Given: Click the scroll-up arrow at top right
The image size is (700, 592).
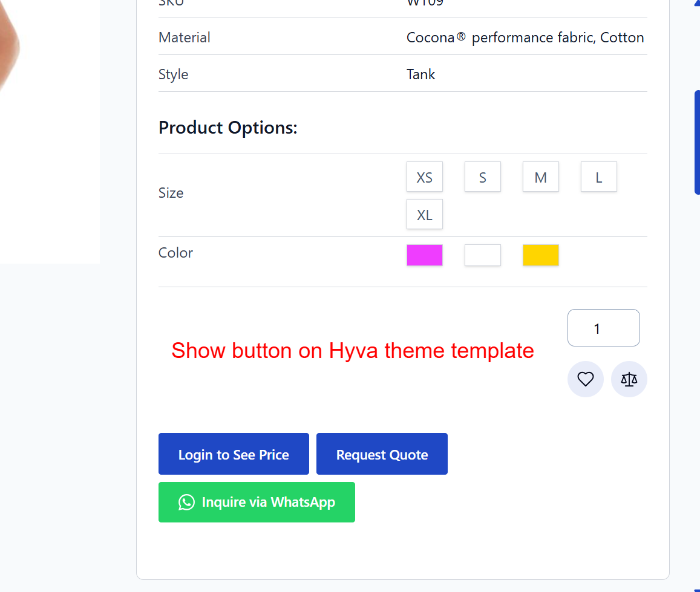Looking at the screenshot, I should coord(697,2).
